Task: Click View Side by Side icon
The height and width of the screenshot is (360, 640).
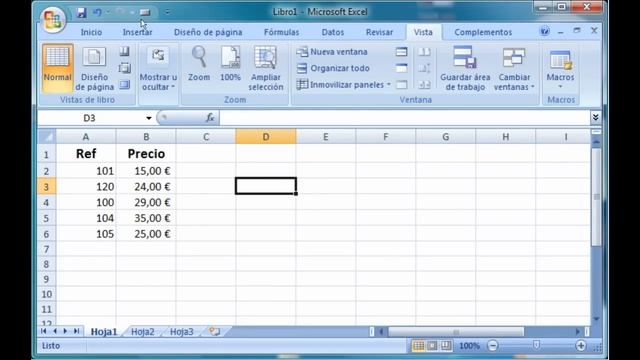Action: pyautogui.click(x=424, y=52)
